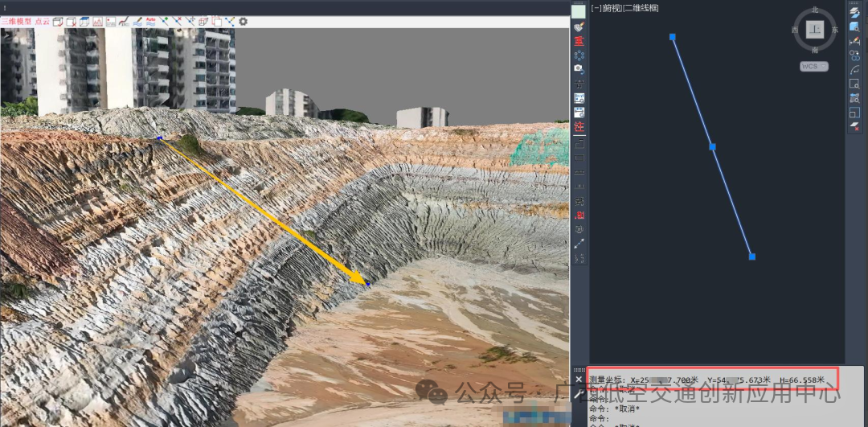868x427 pixels.
Task: Select the measure distance tool in right toolbar
Action: 854,41
